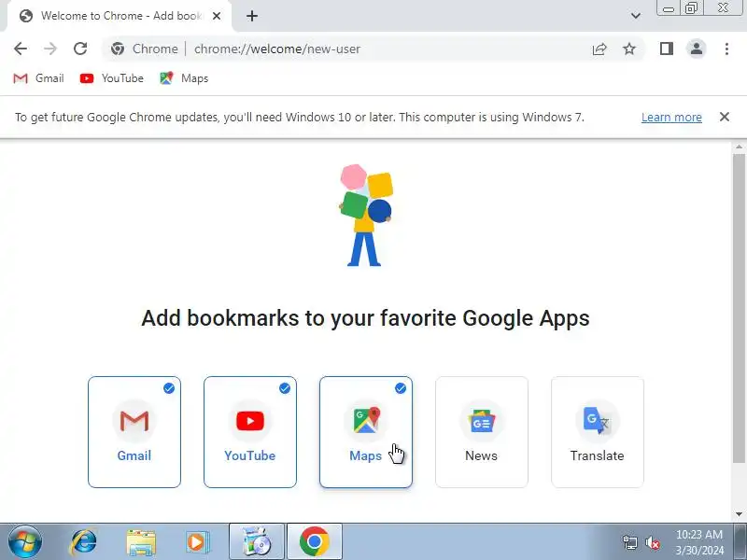View site information Chrome icon
This screenshot has width=747, height=560.
tap(118, 49)
